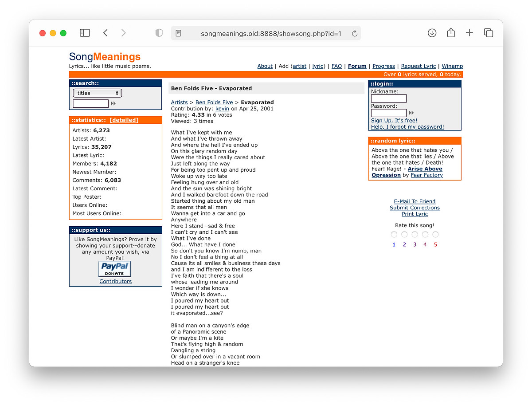View contributor kevin's profile link
532x405 pixels.
223,109
